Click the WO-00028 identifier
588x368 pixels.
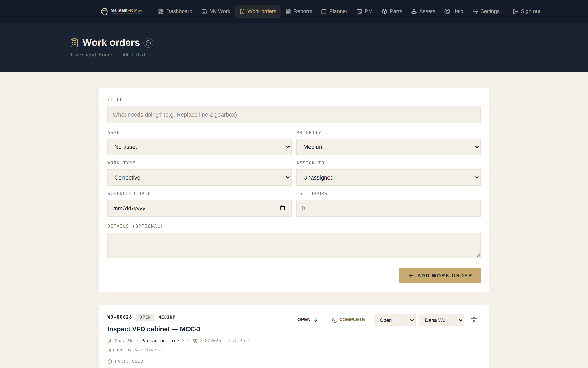[120, 317]
